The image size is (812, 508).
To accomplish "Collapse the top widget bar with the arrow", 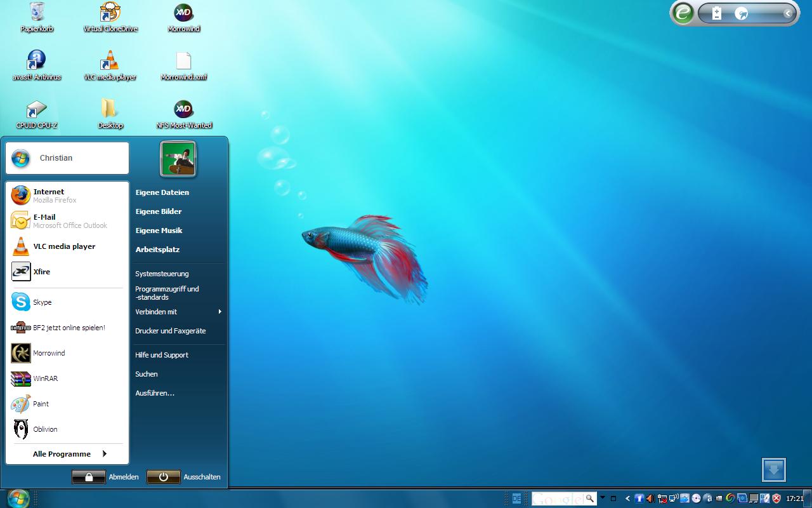I will pos(787,13).
